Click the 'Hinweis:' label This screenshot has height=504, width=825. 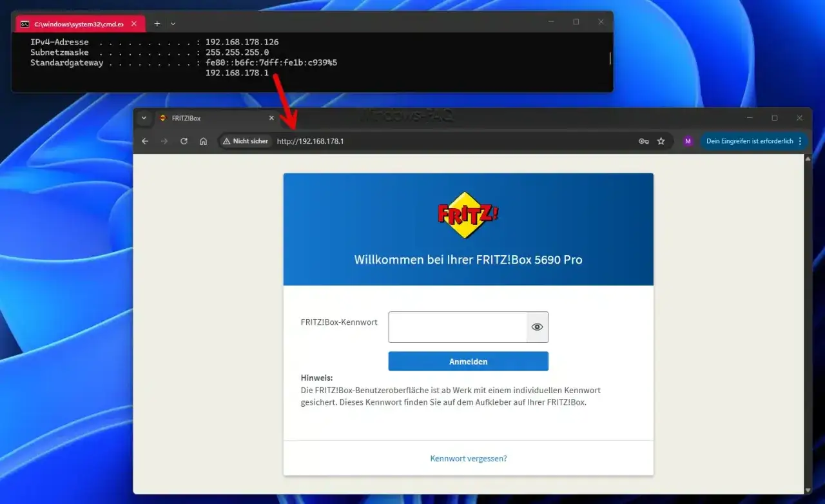point(316,378)
